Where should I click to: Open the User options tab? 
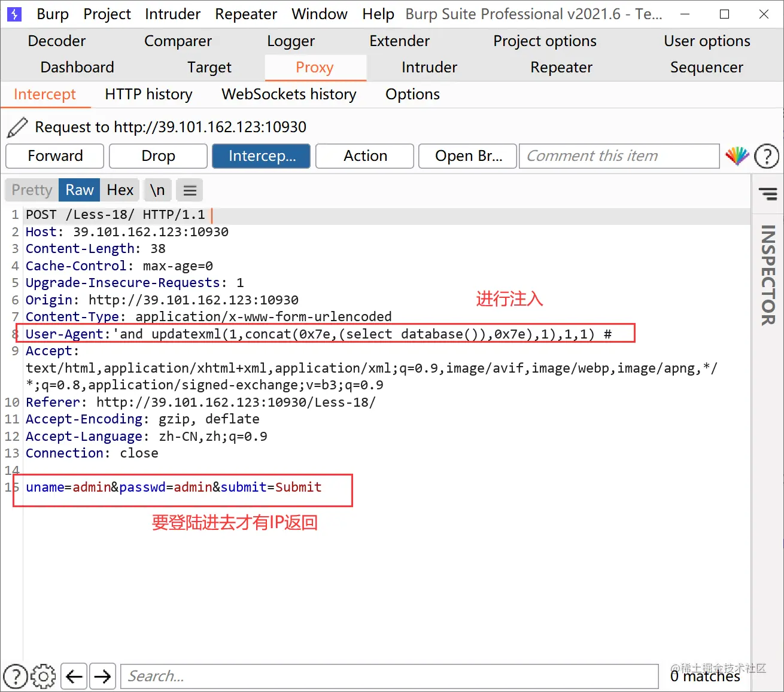pos(707,41)
